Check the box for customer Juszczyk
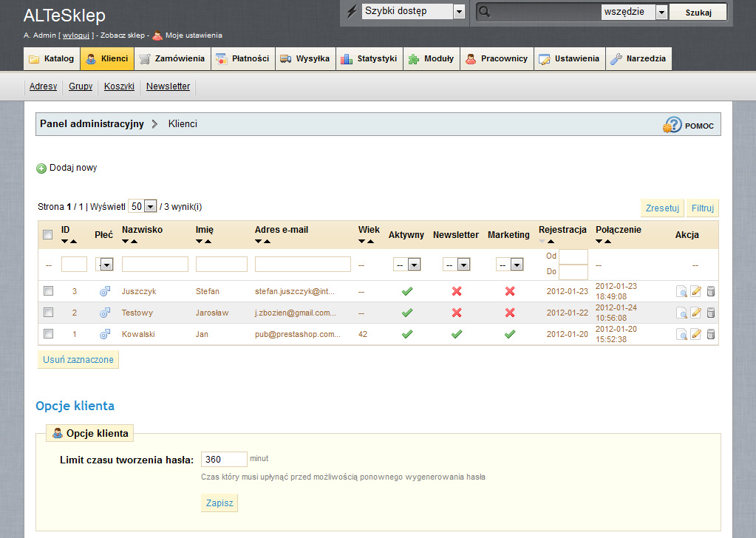The height and width of the screenshot is (538, 756). click(48, 291)
